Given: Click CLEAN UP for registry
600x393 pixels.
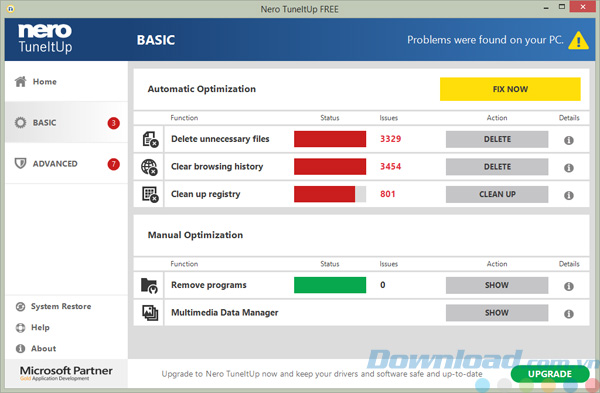Looking at the screenshot, I should pos(497,194).
